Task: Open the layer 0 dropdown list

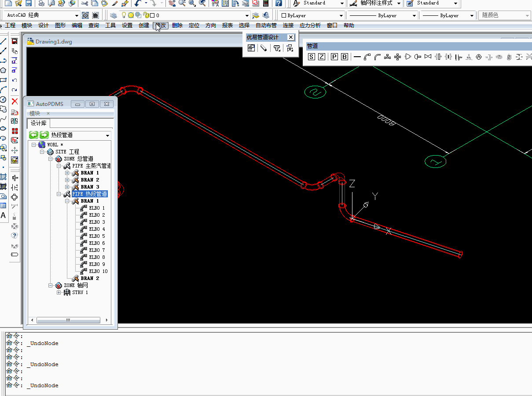Action: pos(247,15)
